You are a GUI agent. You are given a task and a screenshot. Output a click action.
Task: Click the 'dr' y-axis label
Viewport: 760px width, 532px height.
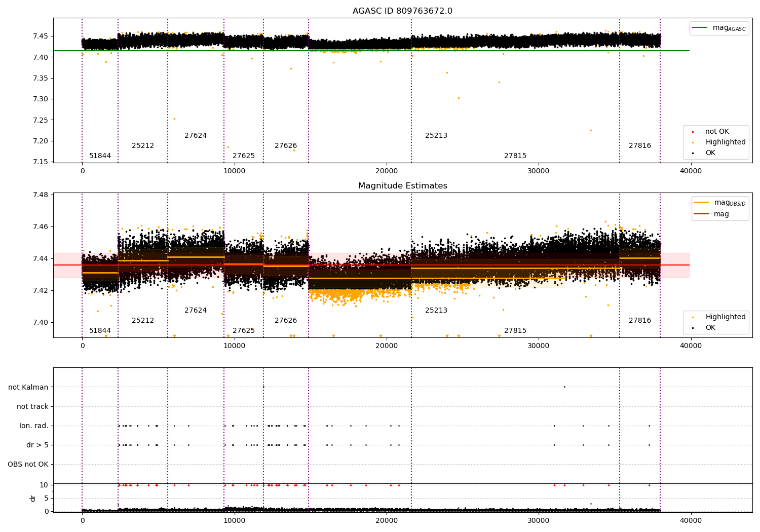(33, 498)
